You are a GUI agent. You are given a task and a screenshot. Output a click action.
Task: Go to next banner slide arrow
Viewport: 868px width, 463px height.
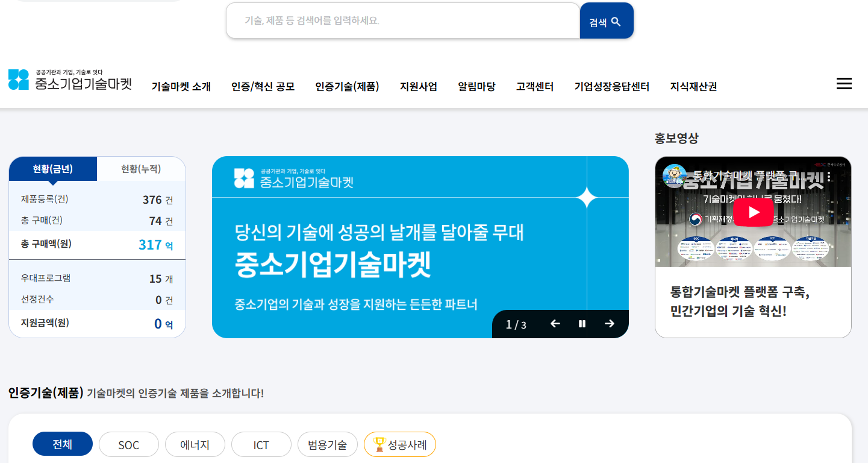(610, 324)
